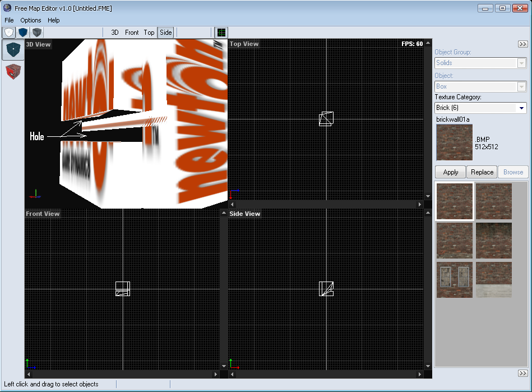Click the "Object Group:" label
This screenshot has width=532, height=392.
click(x=453, y=52)
